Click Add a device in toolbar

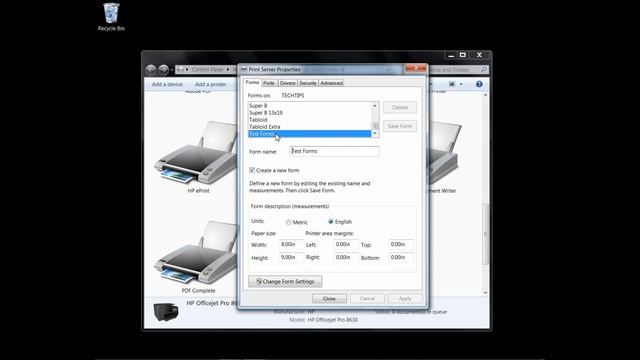click(167, 84)
